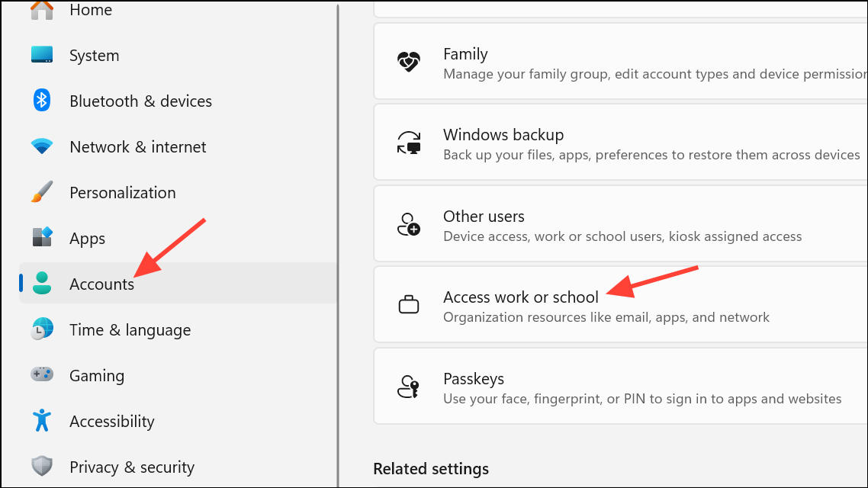Click the Bluetooth & devices icon
The image size is (868, 488).
[40, 101]
